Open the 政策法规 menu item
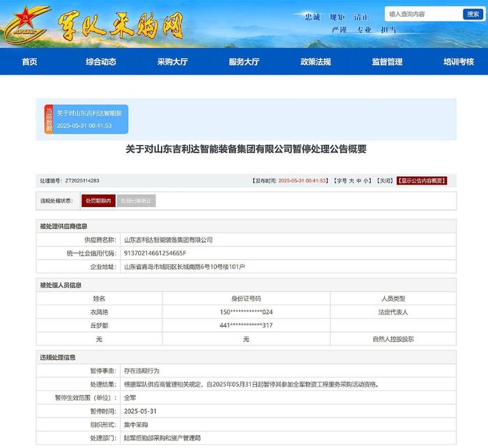Image resolution: width=488 pixels, height=448 pixels. (x=316, y=61)
